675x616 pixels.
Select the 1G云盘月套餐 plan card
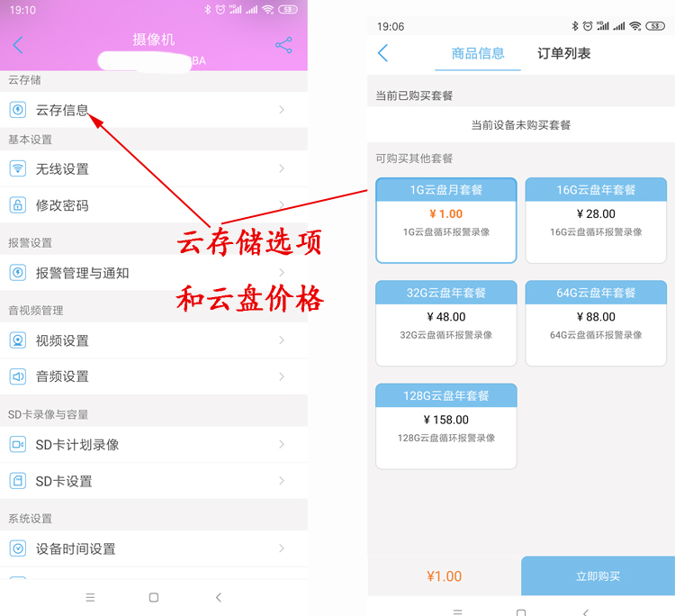446,220
